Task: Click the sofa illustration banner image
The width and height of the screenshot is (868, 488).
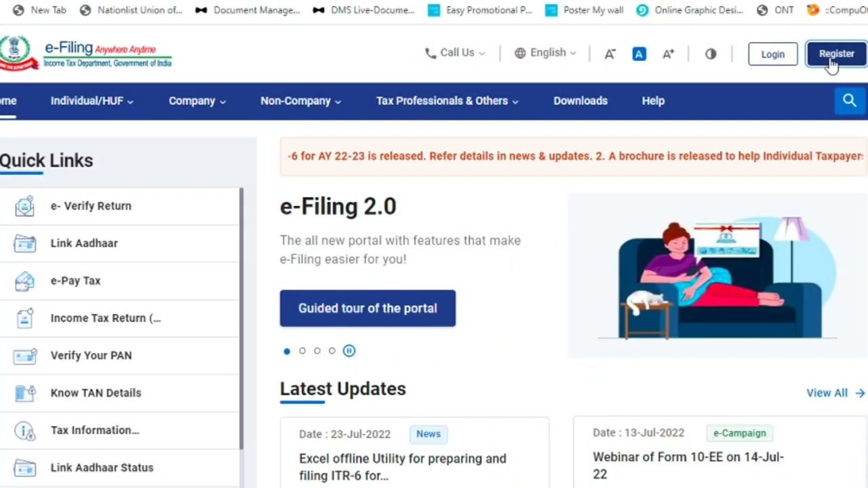Action: click(719, 276)
